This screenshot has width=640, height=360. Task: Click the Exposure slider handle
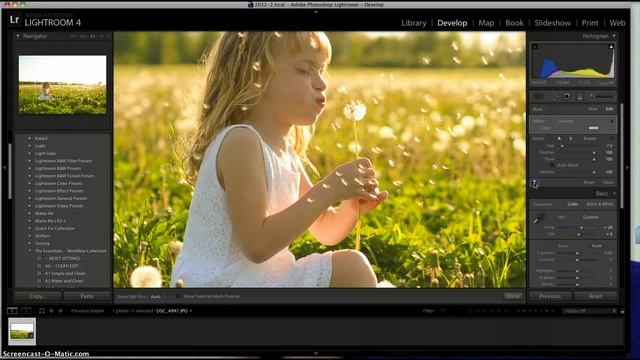click(577, 253)
